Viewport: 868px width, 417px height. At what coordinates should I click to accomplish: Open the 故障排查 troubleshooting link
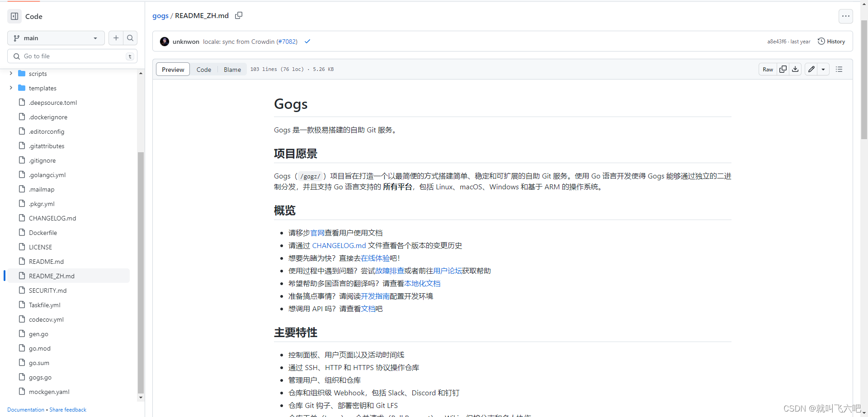point(390,271)
